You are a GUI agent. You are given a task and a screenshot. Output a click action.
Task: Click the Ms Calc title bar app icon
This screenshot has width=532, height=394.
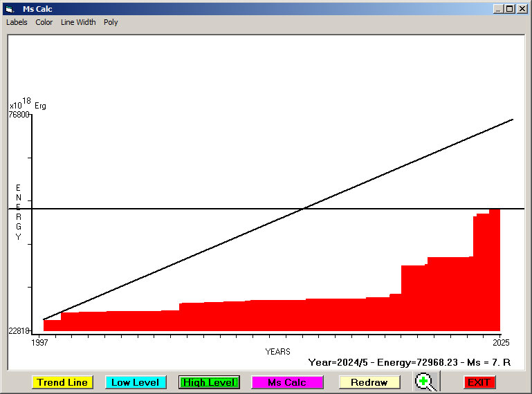tap(9, 9)
